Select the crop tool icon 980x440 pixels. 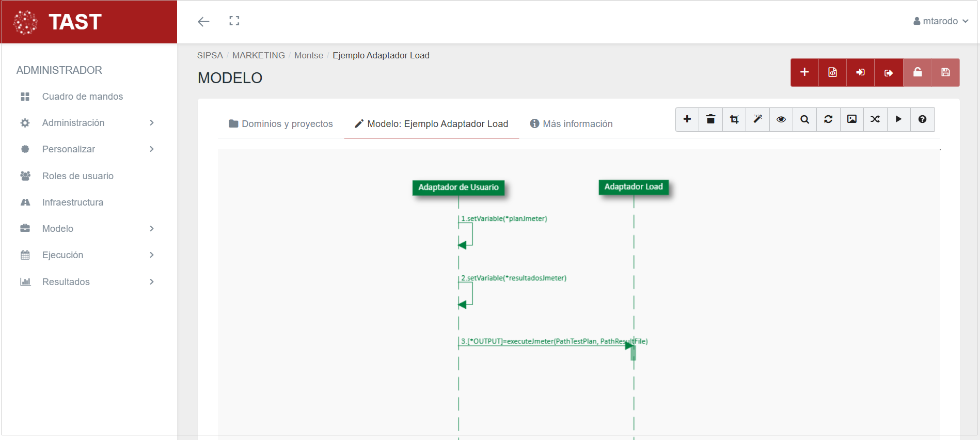pos(734,119)
